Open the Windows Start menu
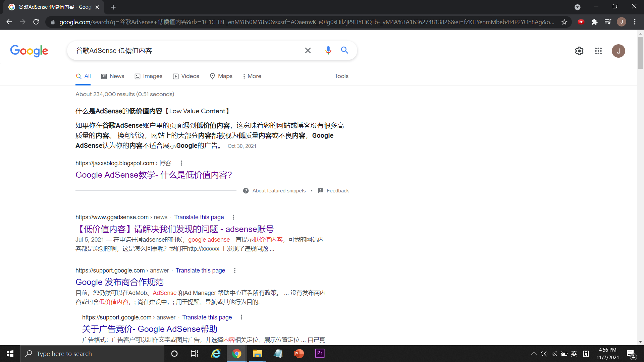The height and width of the screenshot is (362, 644). 10,354
